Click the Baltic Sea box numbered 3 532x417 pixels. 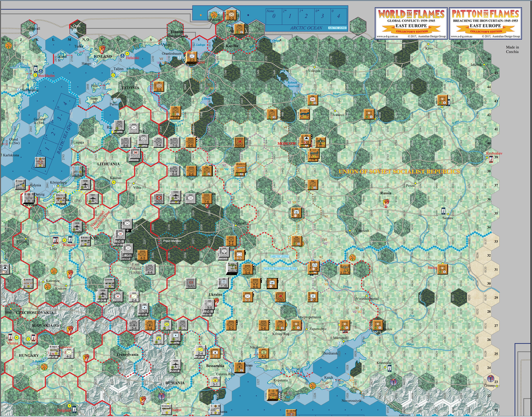pos(60,118)
